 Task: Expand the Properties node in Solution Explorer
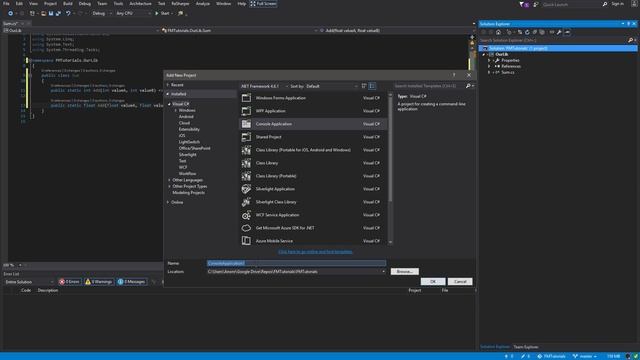[x=489, y=60]
